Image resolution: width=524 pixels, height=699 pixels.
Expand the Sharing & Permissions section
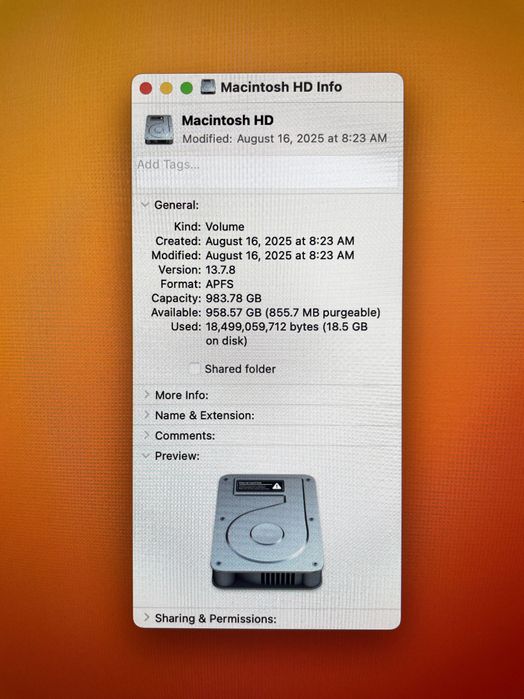point(146,618)
